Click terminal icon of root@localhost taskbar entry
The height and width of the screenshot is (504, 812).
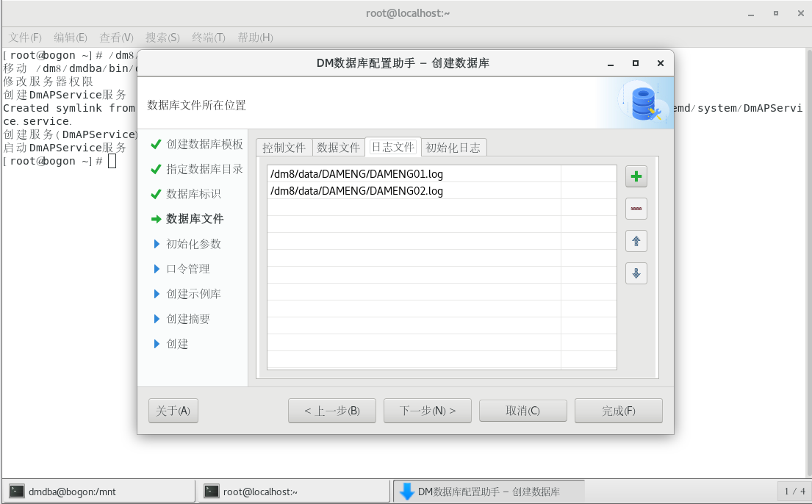pos(212,491)
